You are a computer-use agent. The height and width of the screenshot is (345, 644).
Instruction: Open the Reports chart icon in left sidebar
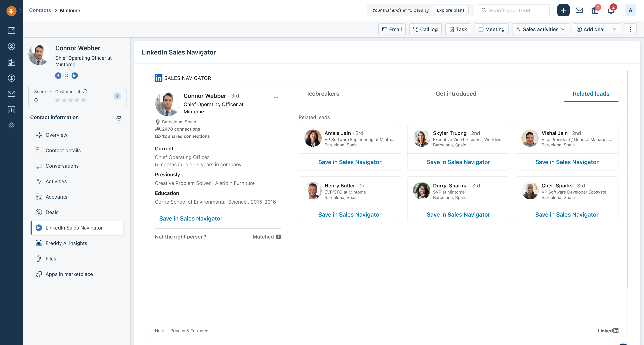pyautogui.click(x=11, y=110)
